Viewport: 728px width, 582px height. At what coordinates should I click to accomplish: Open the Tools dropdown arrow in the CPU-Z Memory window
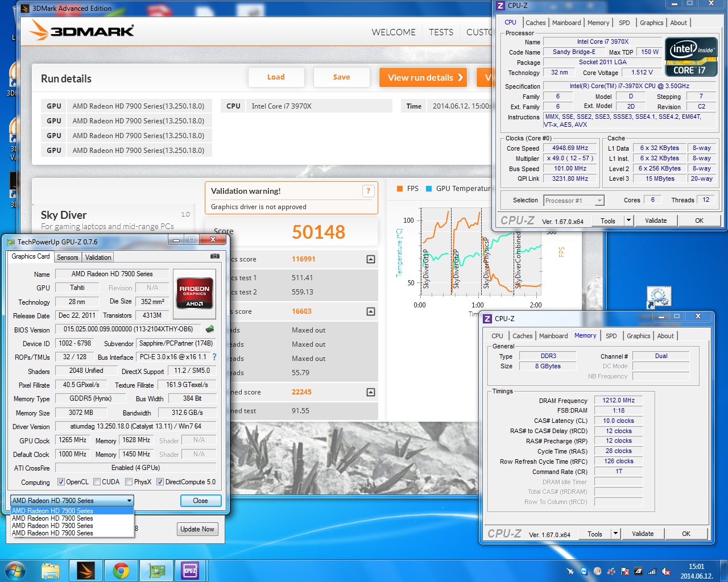pos(615,534)
